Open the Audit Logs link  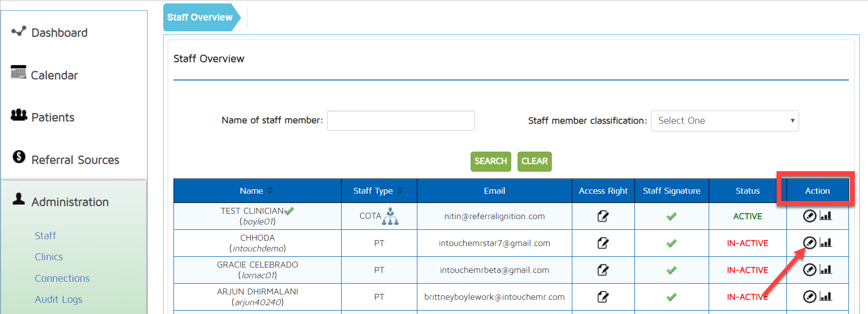58,299
